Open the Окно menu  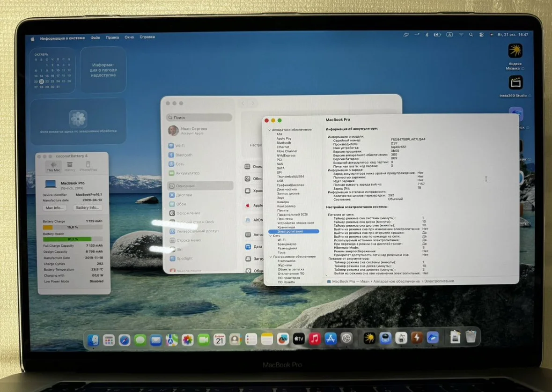tap(129, 37)
